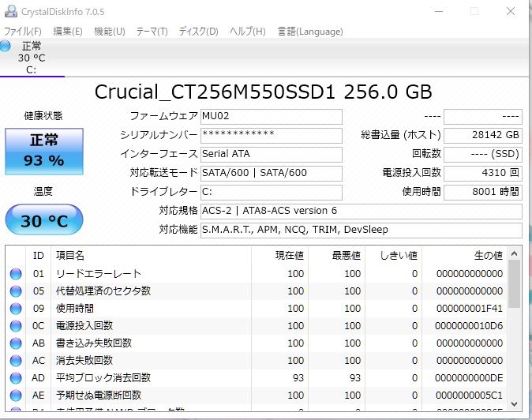532x420 pixels.
Task: Click the scroll up arrow of SMART list
Action: (x=514, y=253)
